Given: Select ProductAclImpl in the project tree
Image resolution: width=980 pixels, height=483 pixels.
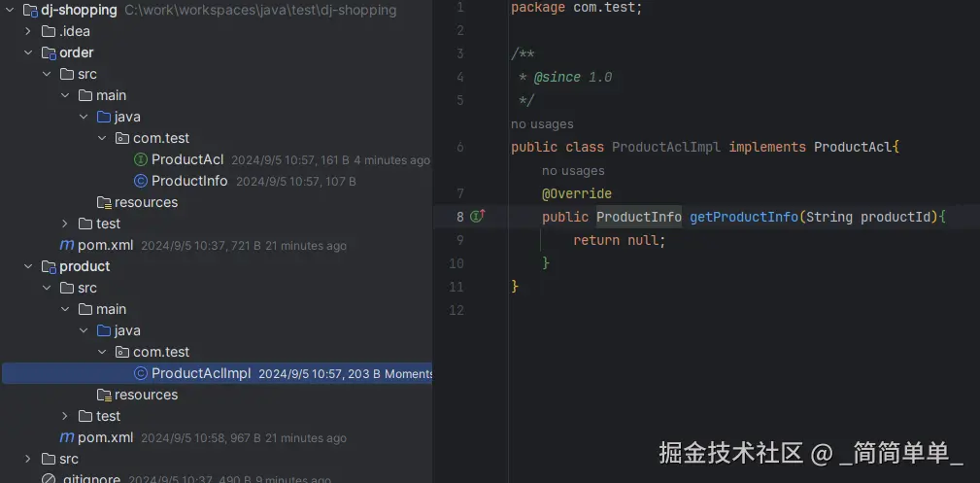Looking at the screenshot, I should pyautogui.click(x=201, y=373).
